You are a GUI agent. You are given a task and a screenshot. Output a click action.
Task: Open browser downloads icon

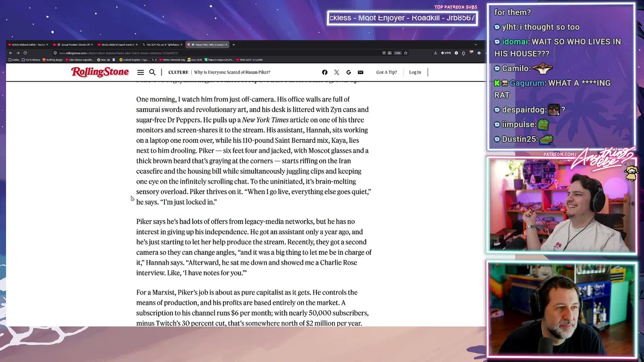click(435, 53)
